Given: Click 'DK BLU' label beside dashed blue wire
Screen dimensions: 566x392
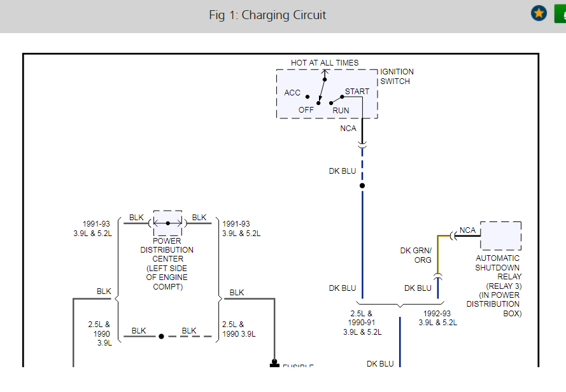Looking at the screenshot, I should point(342,171).
